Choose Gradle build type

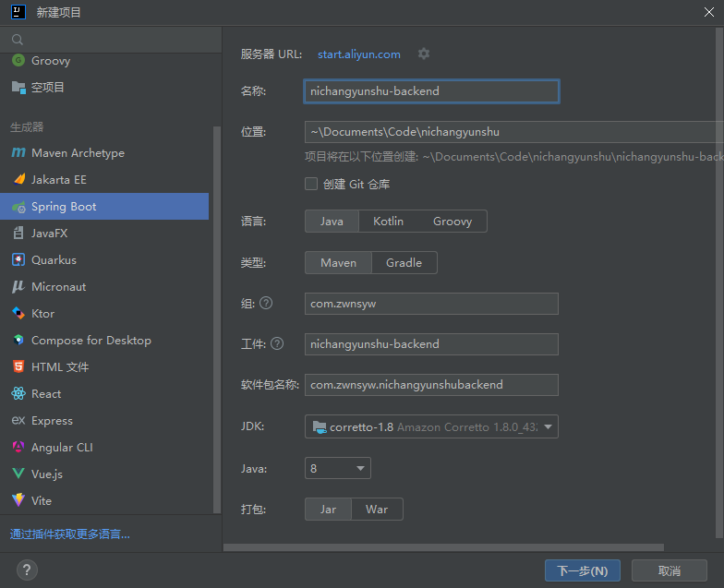pos(404,262)
